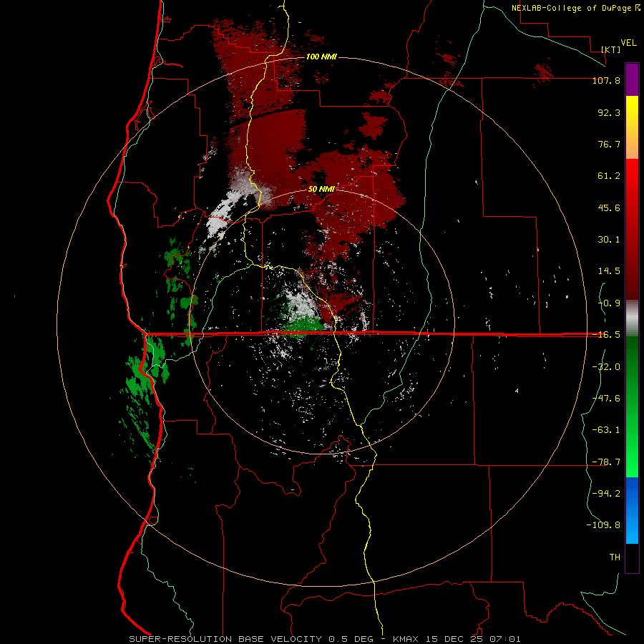Click the -32.0 velocity scale value
Screen dimensions: 644x644
pyautogui.click(x=606, y=367)
